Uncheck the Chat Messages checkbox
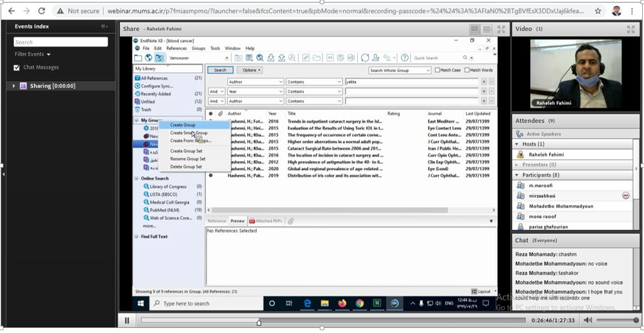Screen dimensions: 644x333 click(17, 67)
